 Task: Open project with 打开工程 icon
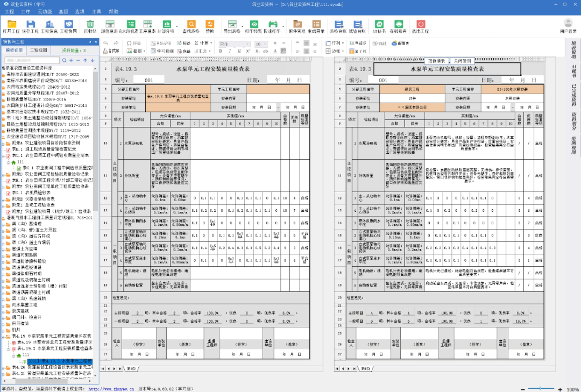coord(11,27)
